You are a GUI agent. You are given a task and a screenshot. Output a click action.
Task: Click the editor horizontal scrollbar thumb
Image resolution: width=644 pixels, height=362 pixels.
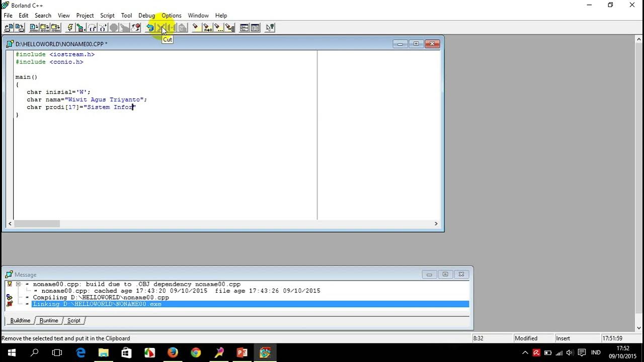(37, 224)
